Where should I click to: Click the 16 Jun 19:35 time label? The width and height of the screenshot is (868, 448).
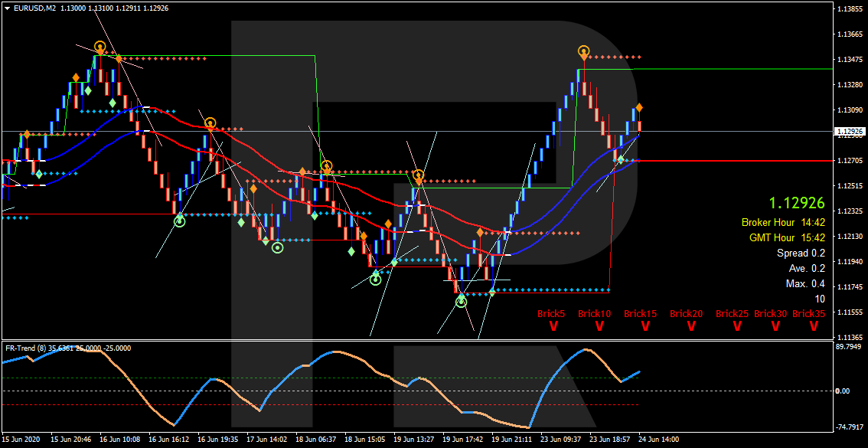point(219,439)
